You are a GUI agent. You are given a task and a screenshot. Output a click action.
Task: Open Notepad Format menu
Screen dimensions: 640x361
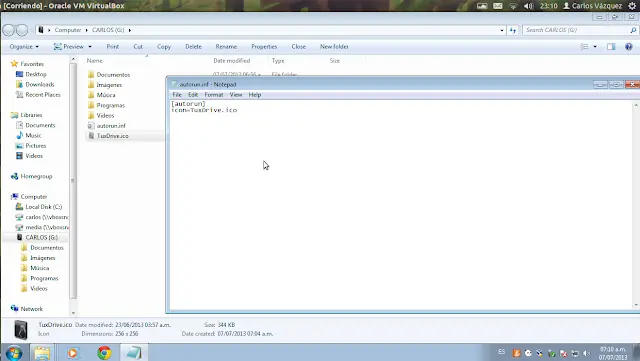[x=214, y=95]
